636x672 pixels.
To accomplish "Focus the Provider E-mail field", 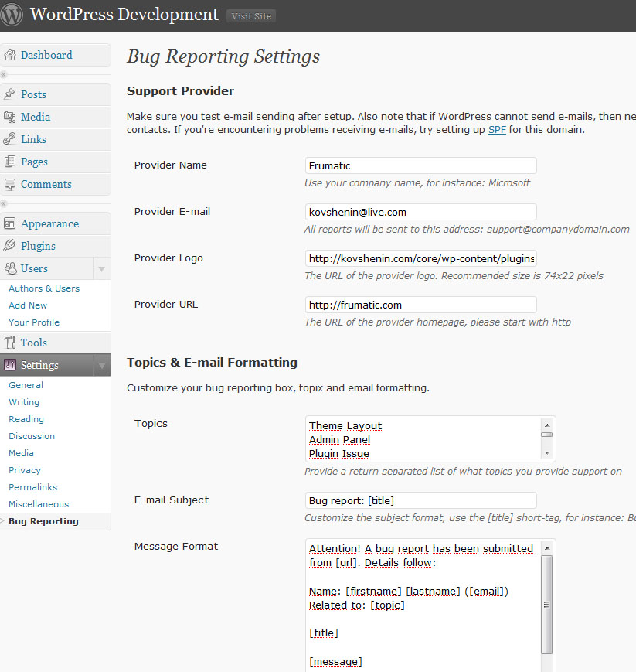I will pyautogui.click(x=420, y=212).
